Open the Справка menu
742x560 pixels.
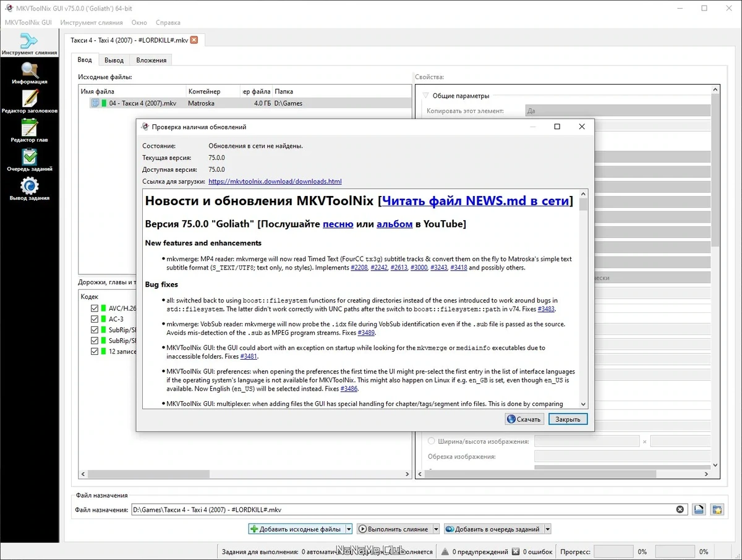pos(168,22)
